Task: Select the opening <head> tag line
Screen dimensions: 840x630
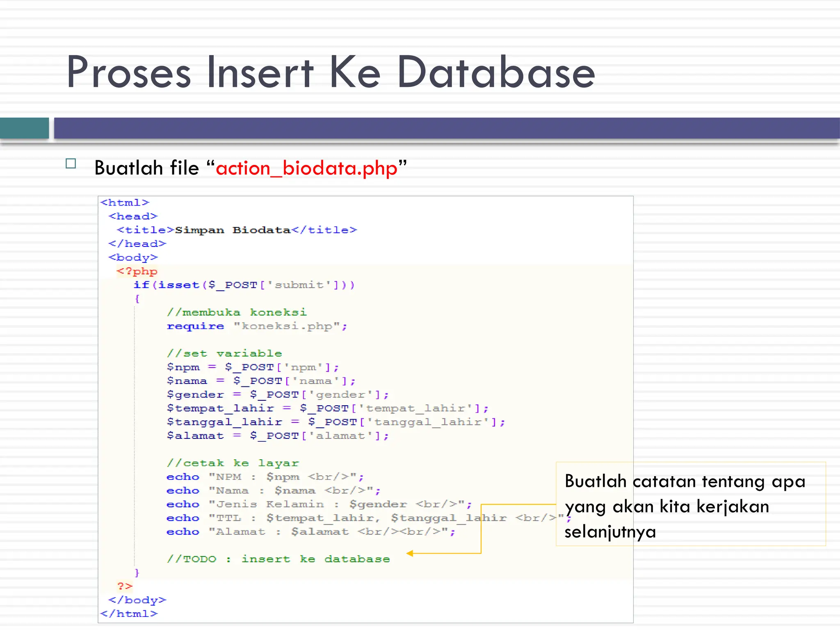Action: point(133,216)
